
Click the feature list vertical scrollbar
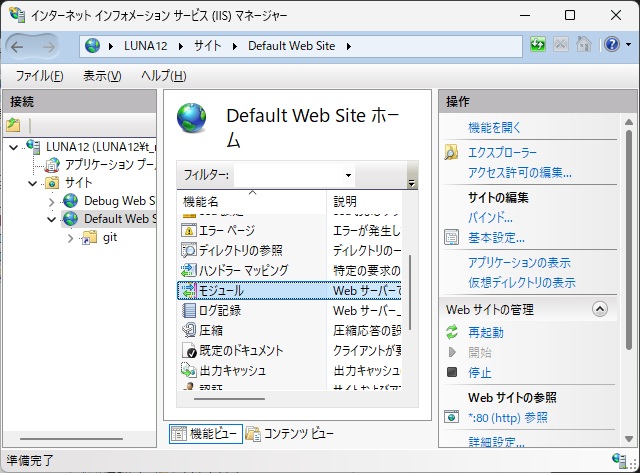(410, 292)
